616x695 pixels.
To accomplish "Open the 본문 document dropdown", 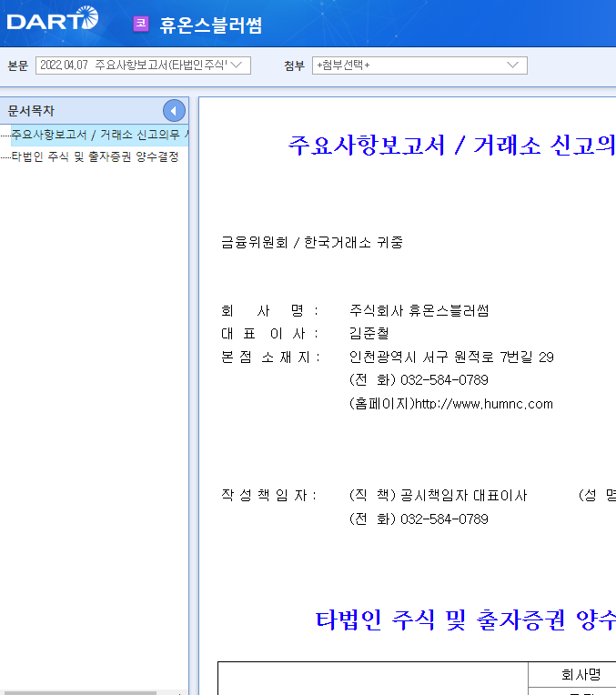I will pos(143,65).
